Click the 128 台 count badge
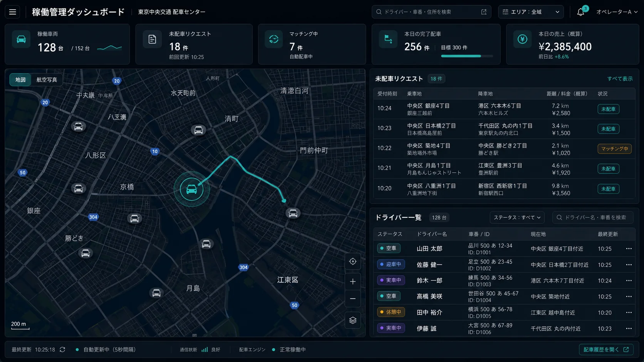 (439, 218)
